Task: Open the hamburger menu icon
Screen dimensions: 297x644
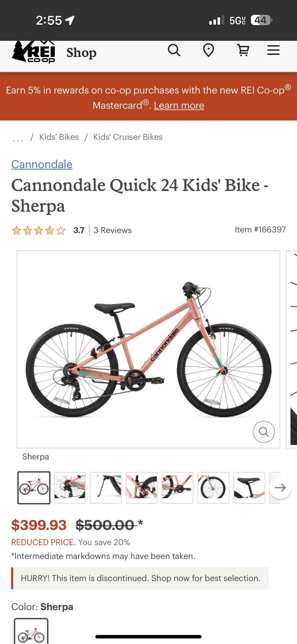Action: point(274,51)
